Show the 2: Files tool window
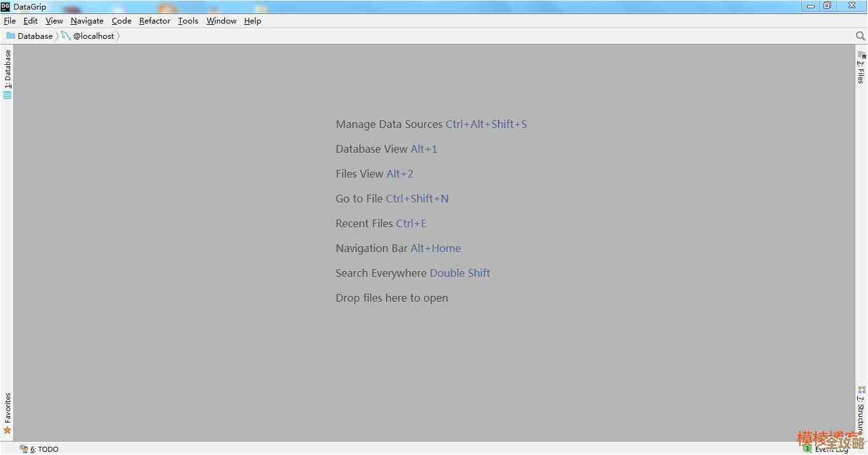The width and height of the screenshot is (868, 455). pos(861,67)
